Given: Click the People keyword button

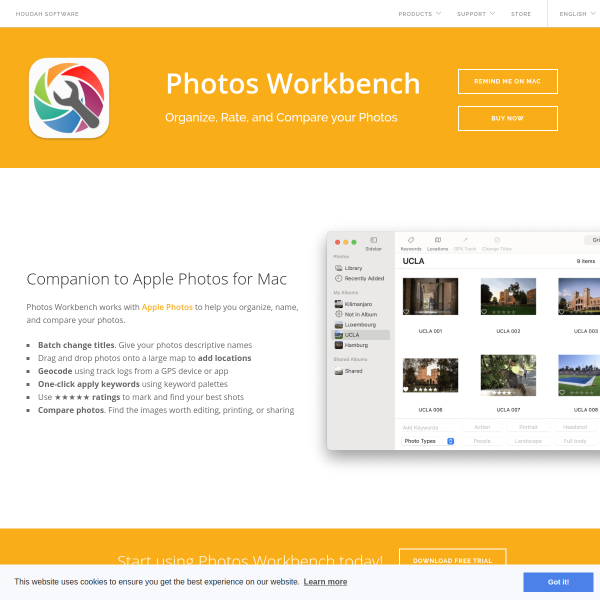Looking at the screenshot, I should [482, 441].
